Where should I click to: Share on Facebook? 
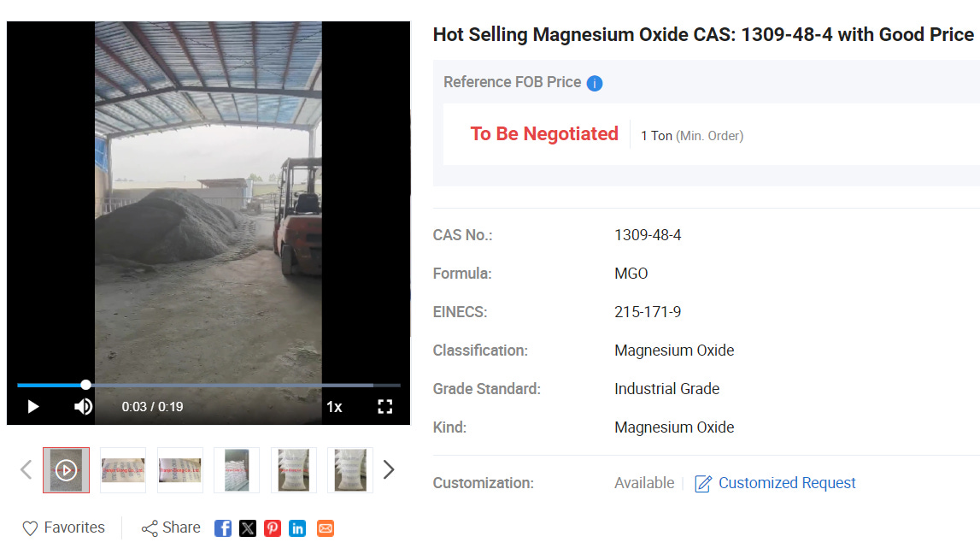(x=223, y=528)
